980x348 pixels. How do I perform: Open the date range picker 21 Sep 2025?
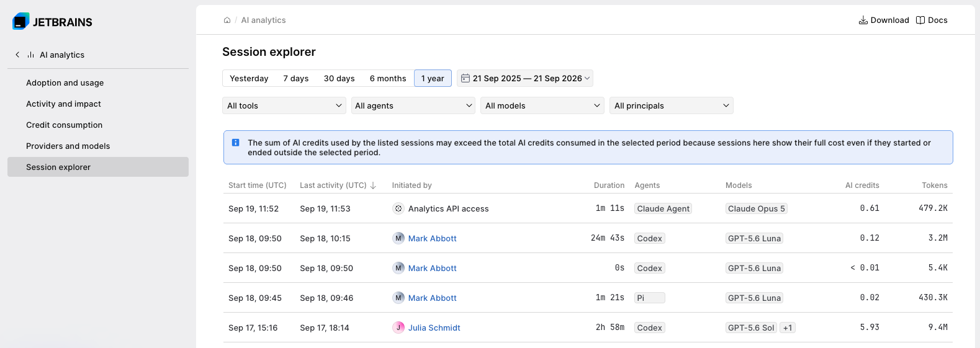point(525,78)
